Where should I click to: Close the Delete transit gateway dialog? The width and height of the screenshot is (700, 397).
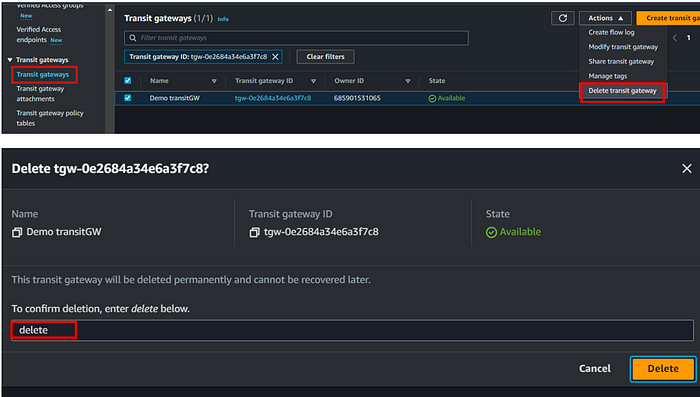687,168
